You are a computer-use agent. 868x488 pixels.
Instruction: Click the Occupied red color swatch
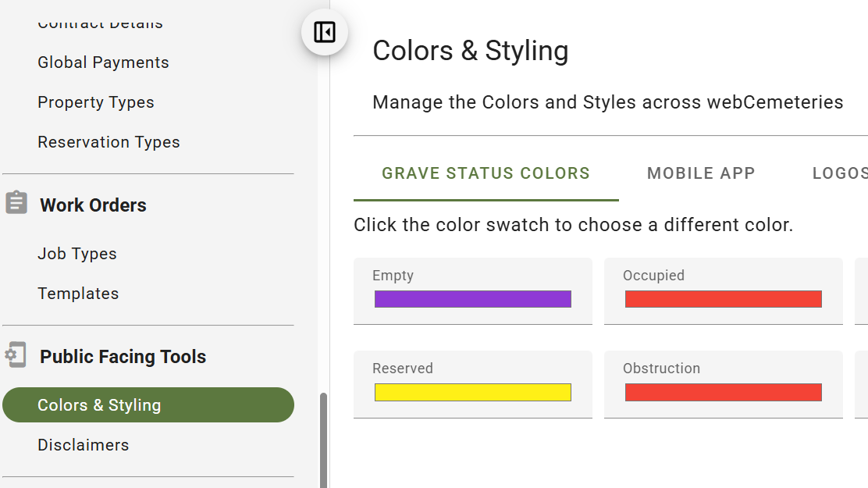[x=722, y=299]
